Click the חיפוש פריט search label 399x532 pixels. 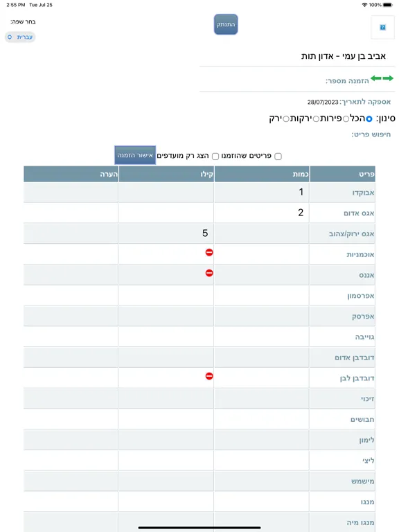(x=371, y=134)
